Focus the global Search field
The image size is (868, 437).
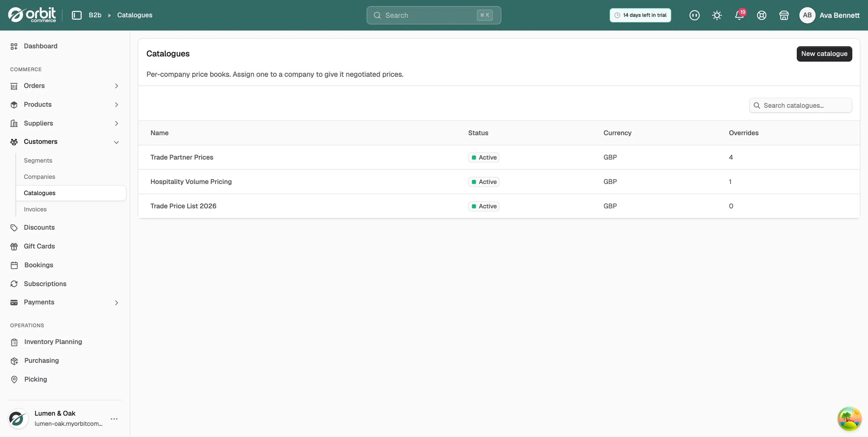[434, 15]
